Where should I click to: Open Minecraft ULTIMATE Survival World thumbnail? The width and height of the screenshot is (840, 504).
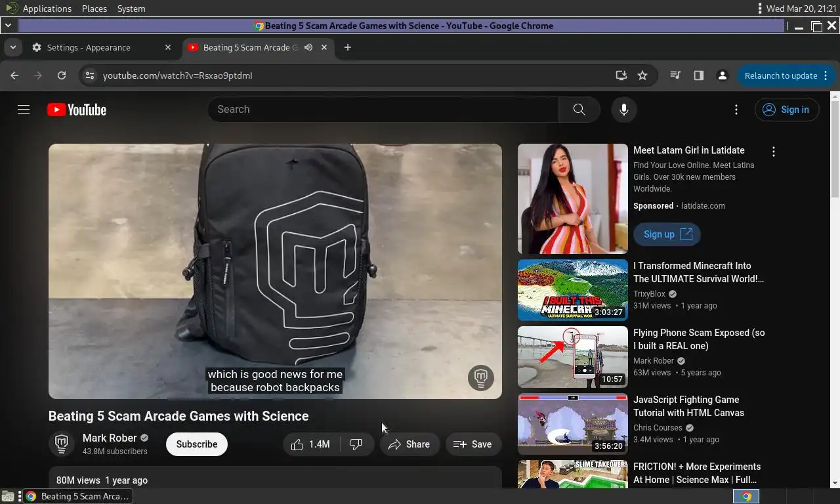(x=572, y=290)
